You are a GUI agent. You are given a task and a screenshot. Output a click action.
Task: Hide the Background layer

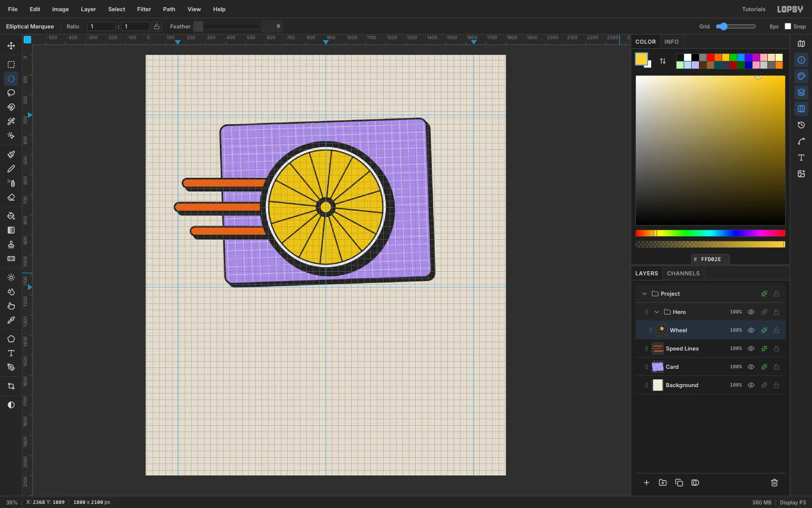(x=751, y=385)
